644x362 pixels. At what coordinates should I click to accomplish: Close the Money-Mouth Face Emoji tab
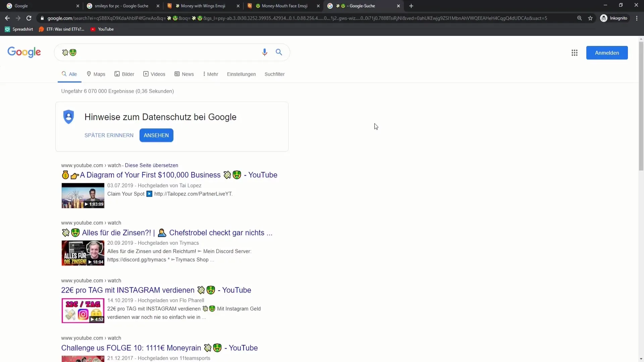pos(318,6)
